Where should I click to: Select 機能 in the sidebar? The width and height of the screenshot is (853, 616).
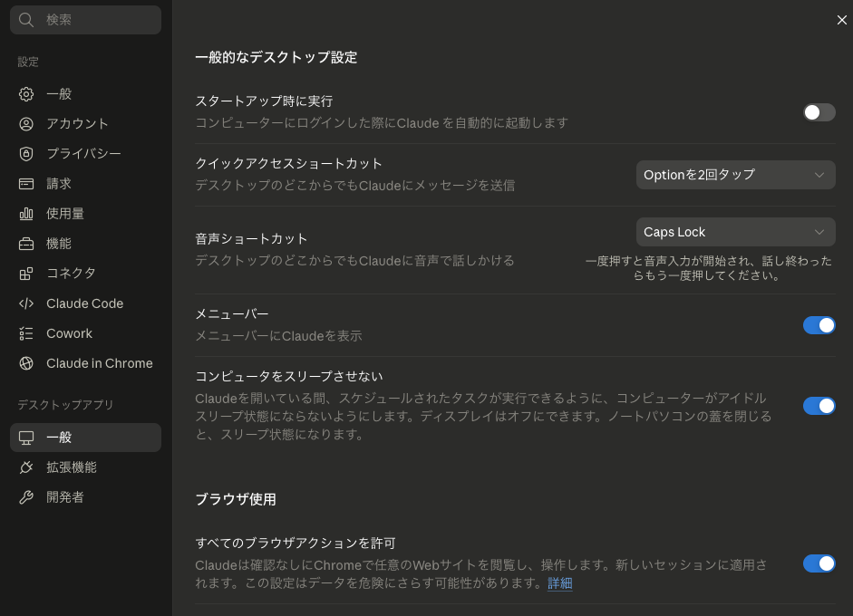pyautogui.click(x=85, y=244)
